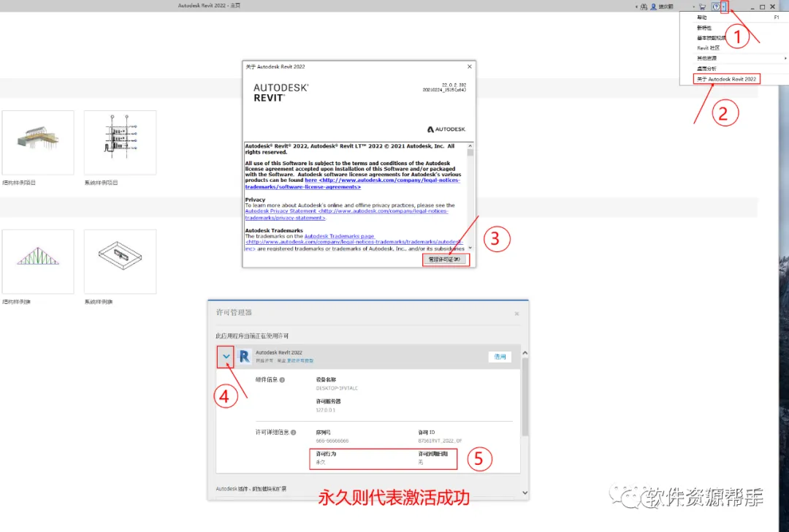
Task: Click the 管理许可证 button in About dialog
Action: pos(444,259)
